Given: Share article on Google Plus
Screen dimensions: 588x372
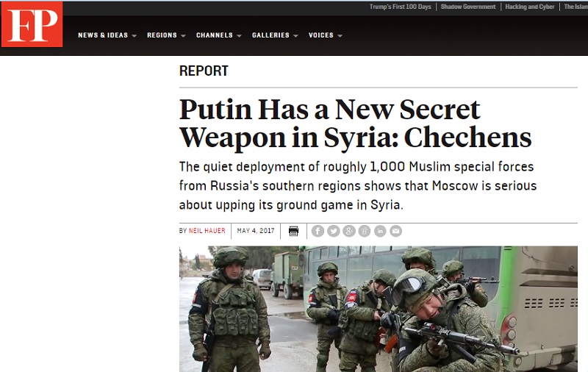Looking at the screenshot, I should tap(348, 231).
